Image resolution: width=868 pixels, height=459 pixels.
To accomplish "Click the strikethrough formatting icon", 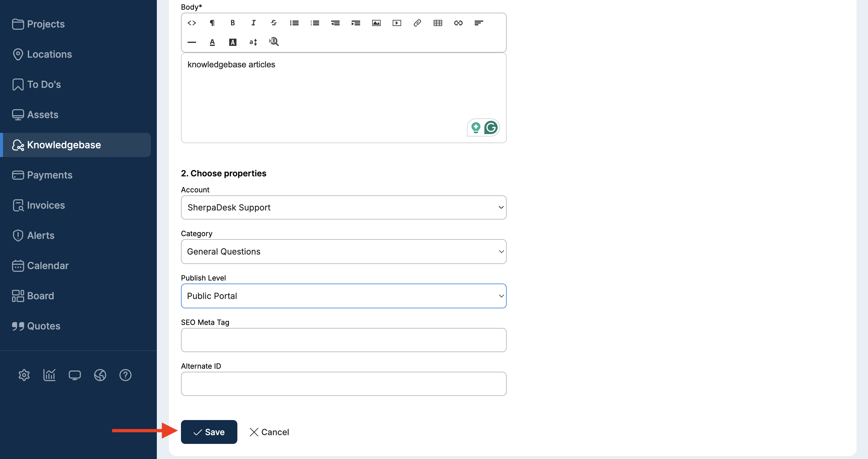I will 274,23.
